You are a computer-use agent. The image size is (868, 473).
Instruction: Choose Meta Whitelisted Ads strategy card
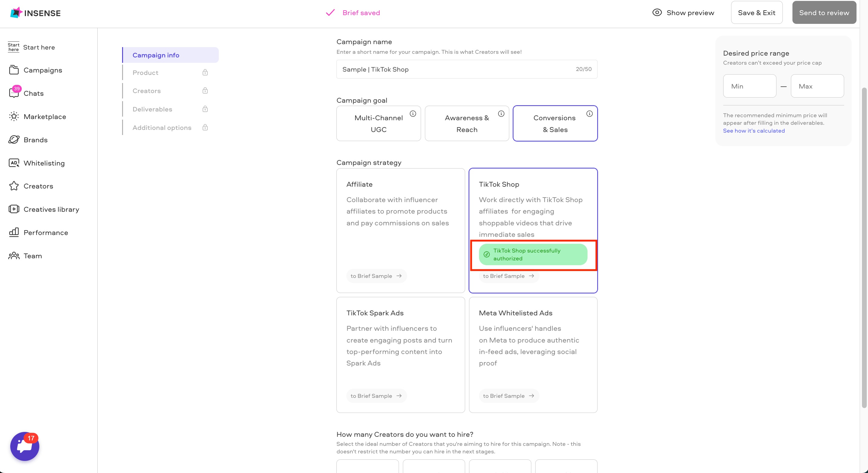pyautogui.click(x=533, y=355)
